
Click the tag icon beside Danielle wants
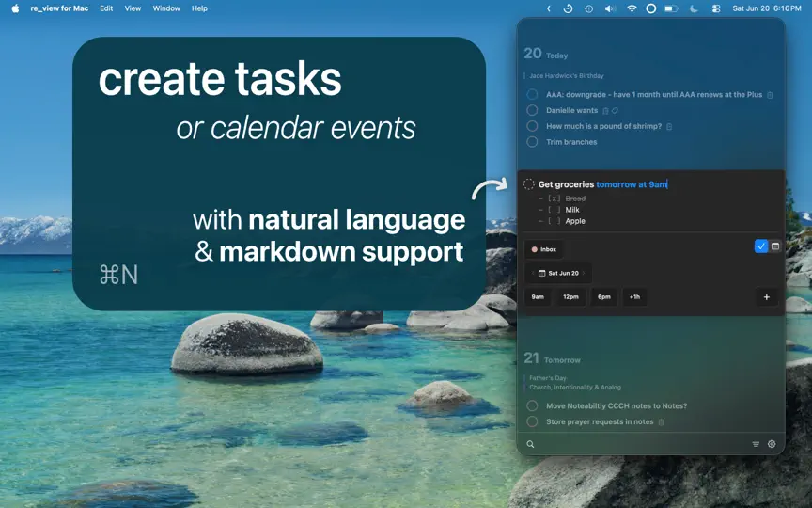click(615, 110)
